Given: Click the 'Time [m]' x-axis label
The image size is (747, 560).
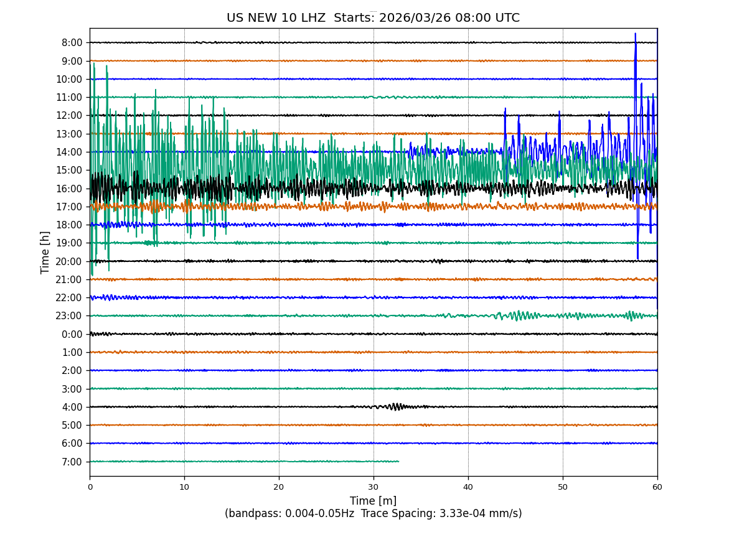Looking at the screenshot, I should (x=373, y=501).
